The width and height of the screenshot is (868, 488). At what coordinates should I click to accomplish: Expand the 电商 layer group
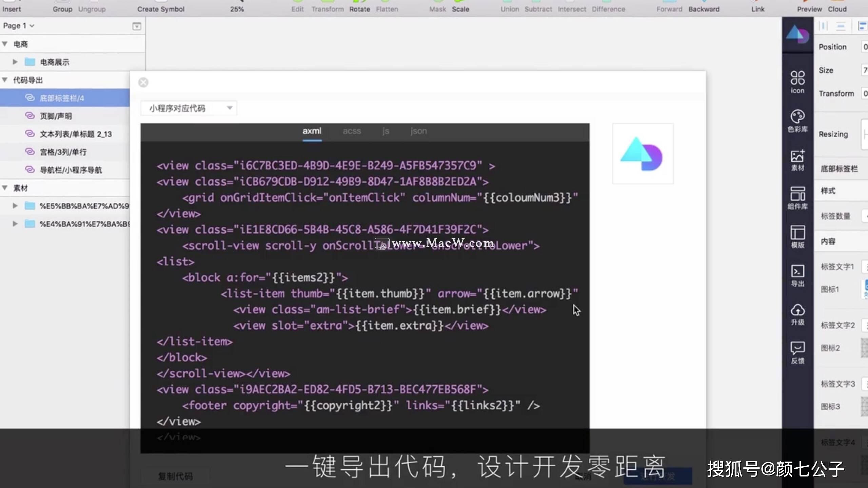coord(5,43)
